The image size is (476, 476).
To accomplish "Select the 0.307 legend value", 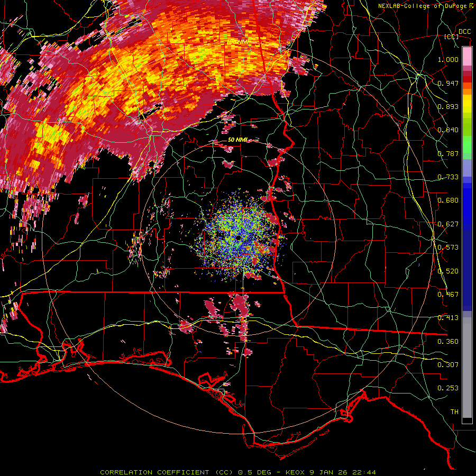I will (448, 365).
